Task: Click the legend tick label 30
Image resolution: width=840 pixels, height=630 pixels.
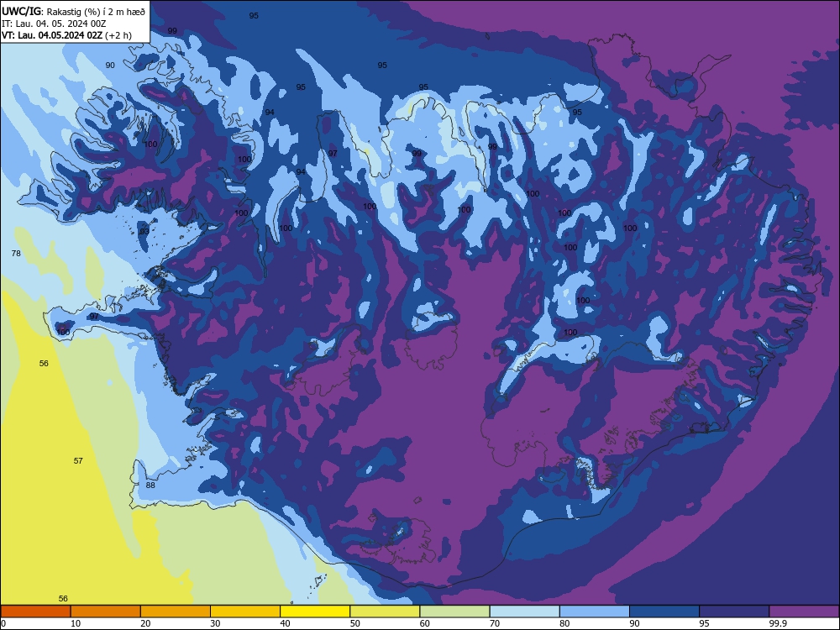Action: [215, 623]
